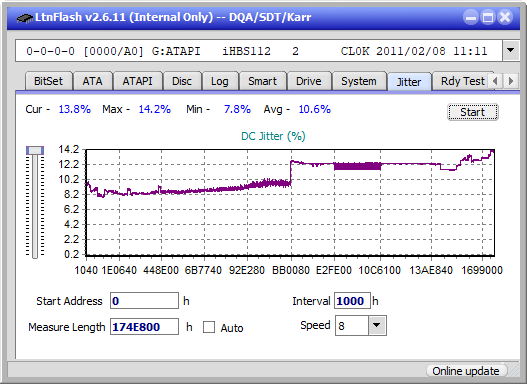This screenshot has width=527, height=384.
Task: Select the Jitter tab
Action: pos(409,82)
